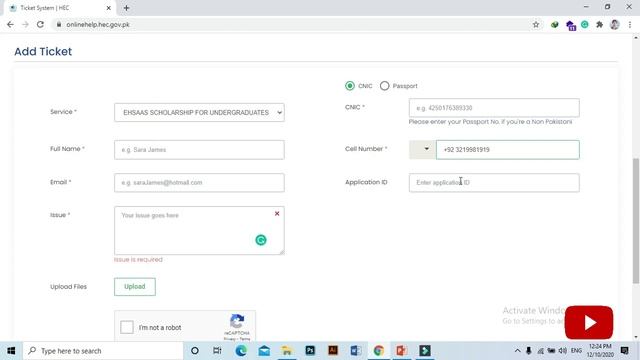Check the I'm not a robot box
This screenshot has width=640, height=360.
point(127,327)
